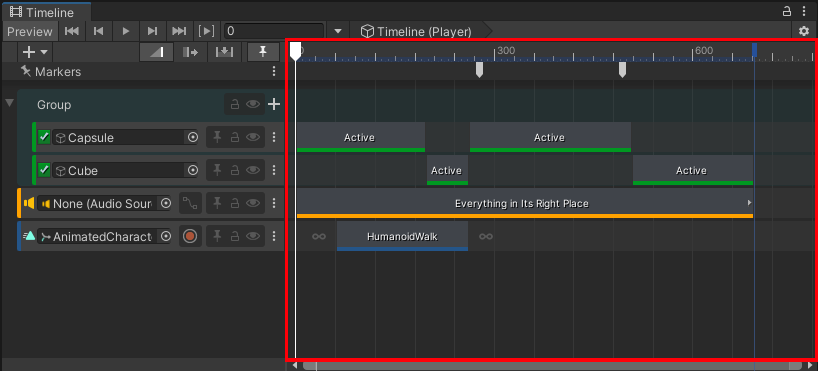Image resolution: width=818 pixels, height=371 pixels.
Task: Show curves for the audio track
Action: 190,204
